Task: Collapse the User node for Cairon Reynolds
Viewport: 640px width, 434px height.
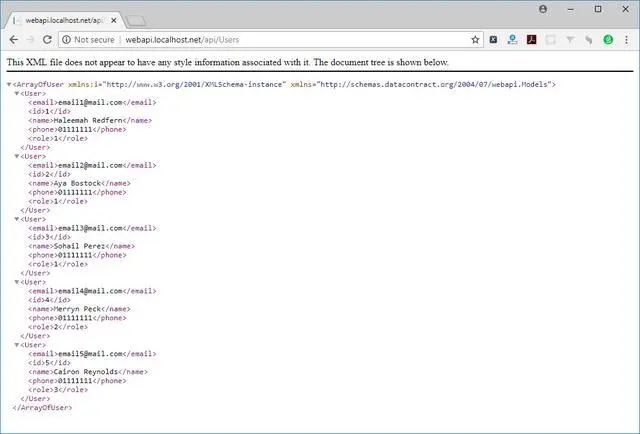Action: pos(17,345)
